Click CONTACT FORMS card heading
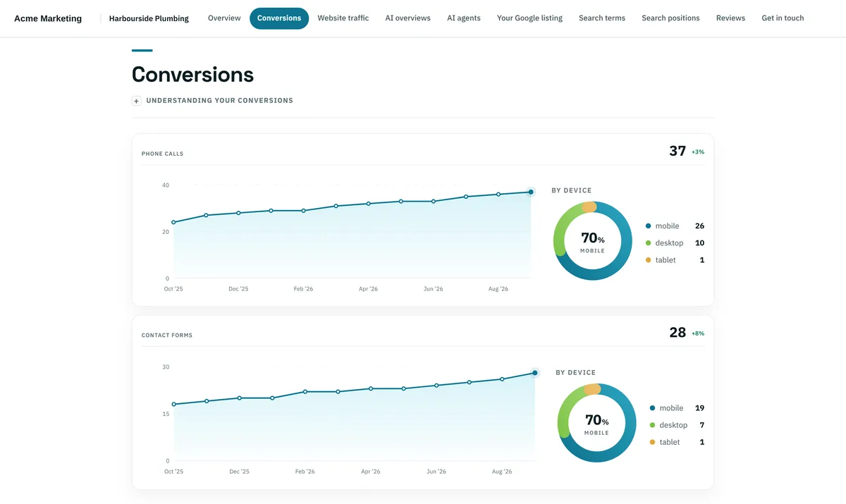The height and width of the screenshot is (504, 846). pos(167,336)
